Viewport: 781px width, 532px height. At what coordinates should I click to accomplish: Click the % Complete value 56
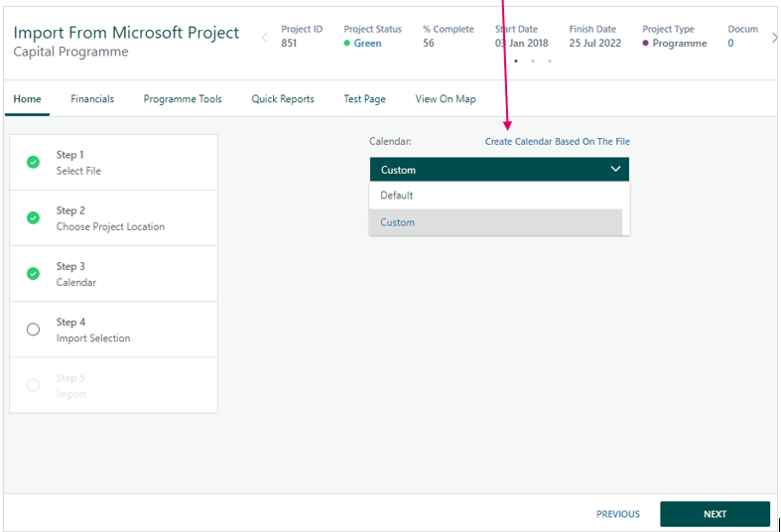point(429,44)
